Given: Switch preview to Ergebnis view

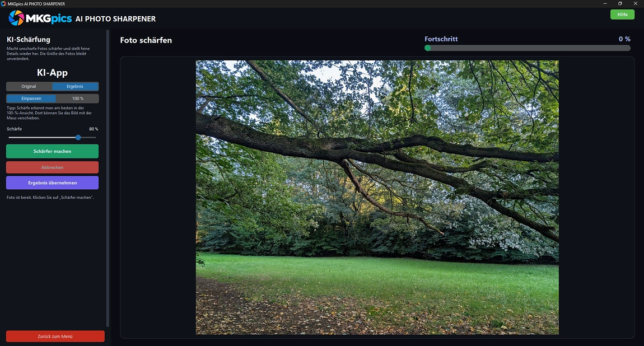Looking at the screenshot, I should [x=75, y=87].
